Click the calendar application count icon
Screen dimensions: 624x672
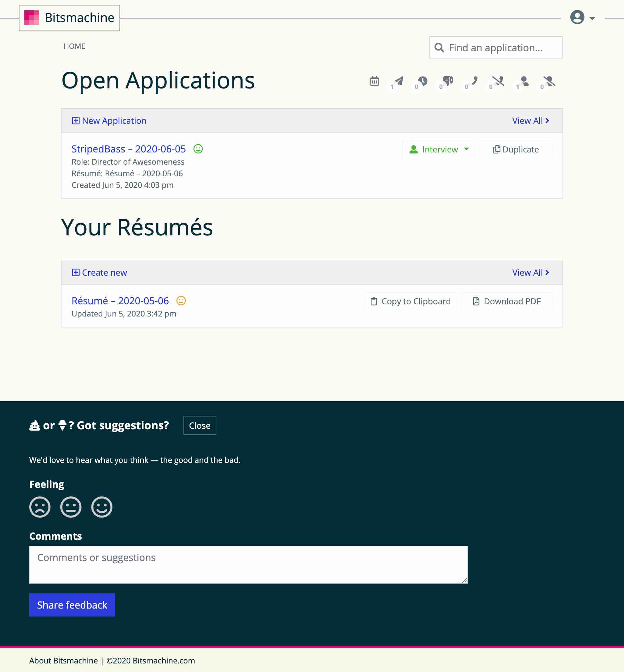tap(374, 81)
